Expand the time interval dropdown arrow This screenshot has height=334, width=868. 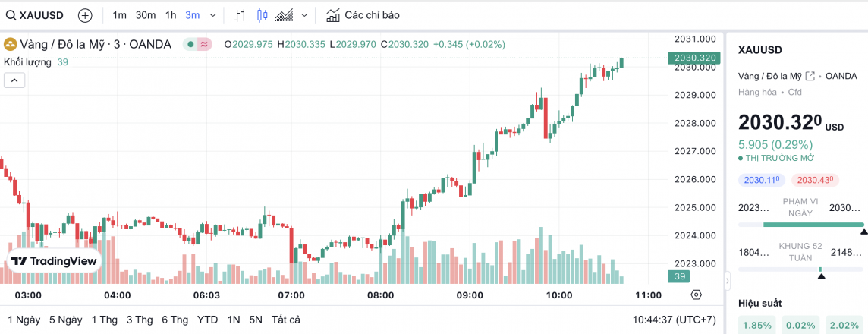coord(212,15)
